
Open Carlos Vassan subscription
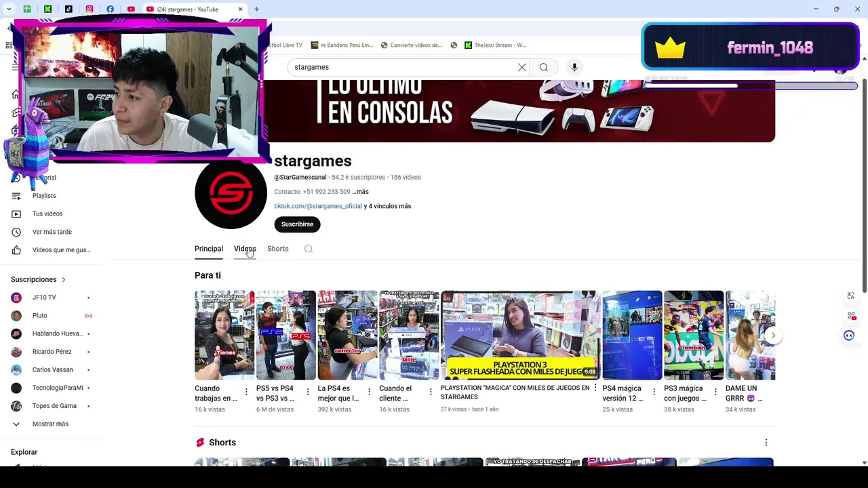coord(52,370)
